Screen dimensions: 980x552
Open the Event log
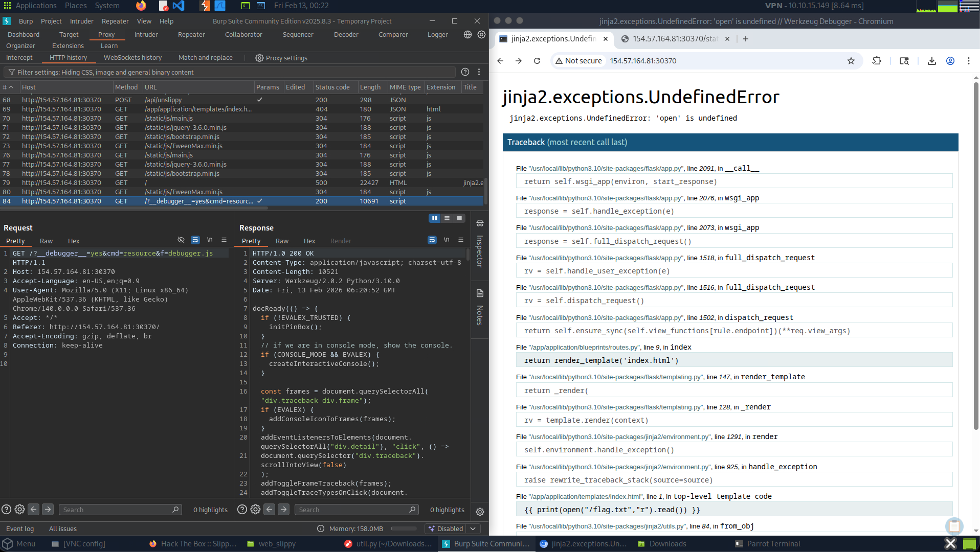20,528
